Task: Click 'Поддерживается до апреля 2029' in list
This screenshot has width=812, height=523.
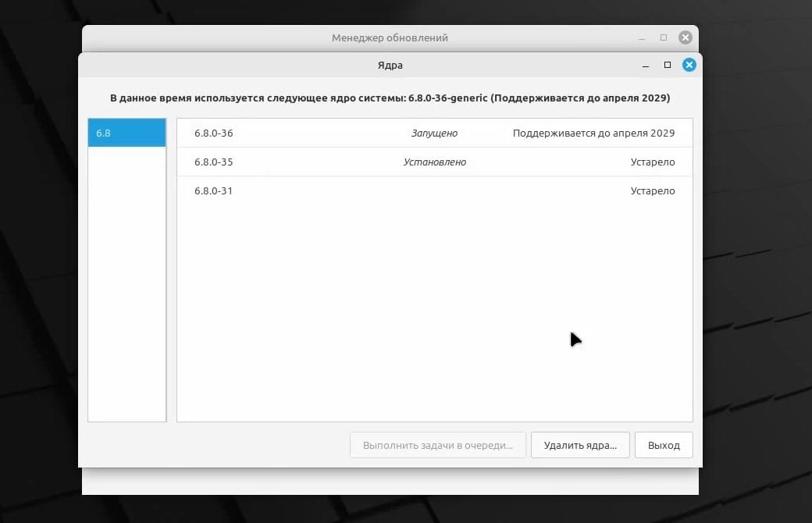Action: (593, 133)
